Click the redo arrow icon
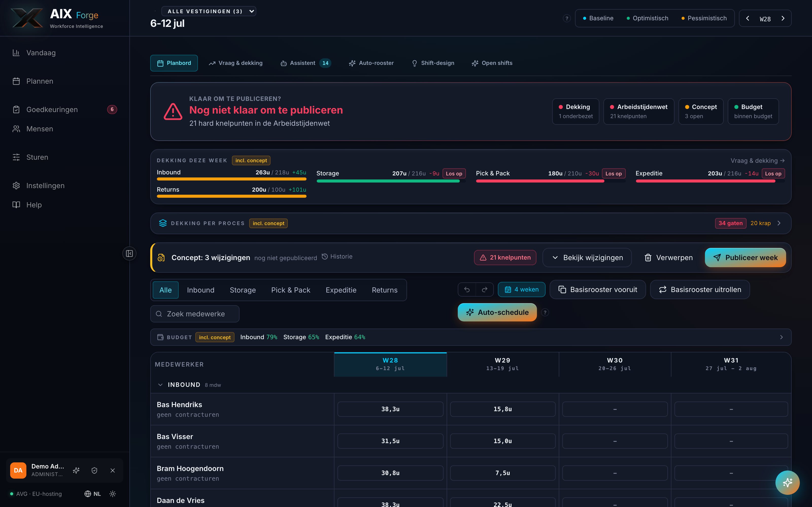The image size is (812, 507). click(484, 289)
